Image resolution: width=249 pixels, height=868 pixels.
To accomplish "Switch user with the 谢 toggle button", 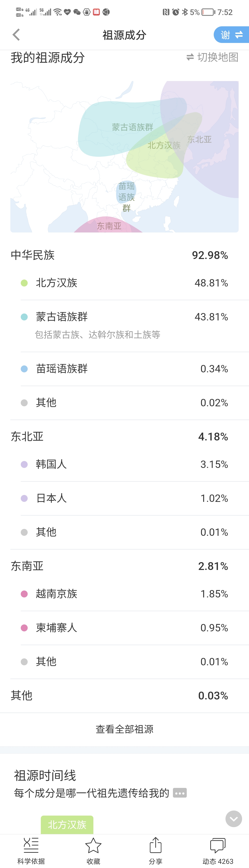I will click(x=231, y=35).
